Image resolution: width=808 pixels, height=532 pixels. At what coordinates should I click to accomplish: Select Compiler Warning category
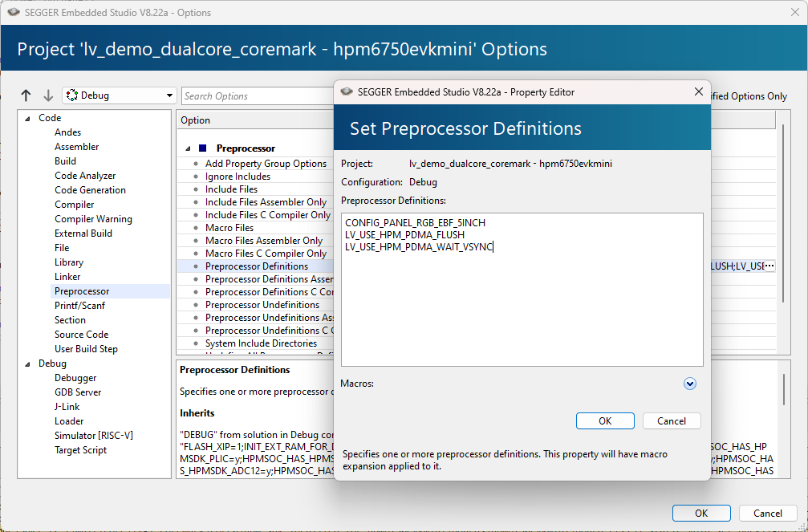pos(93,219)
